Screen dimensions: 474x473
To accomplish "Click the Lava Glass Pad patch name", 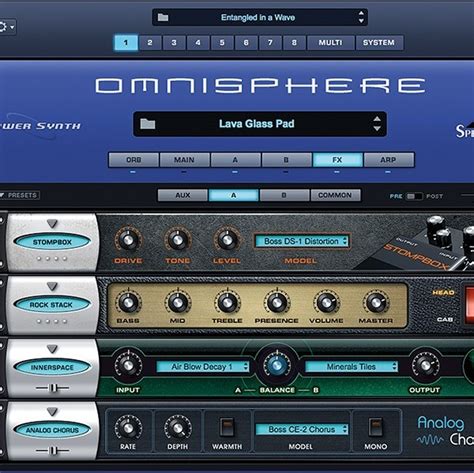I will (257, 124).
